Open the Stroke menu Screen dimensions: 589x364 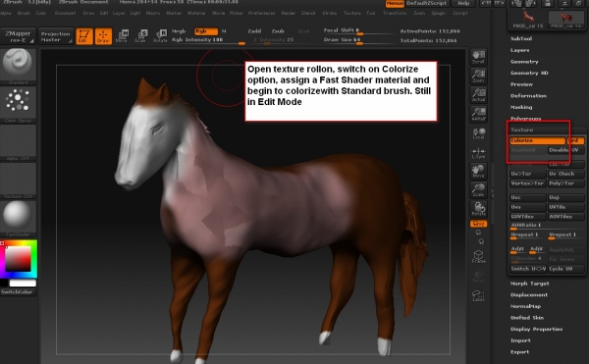pyautogui.click(x=329, y=13)
